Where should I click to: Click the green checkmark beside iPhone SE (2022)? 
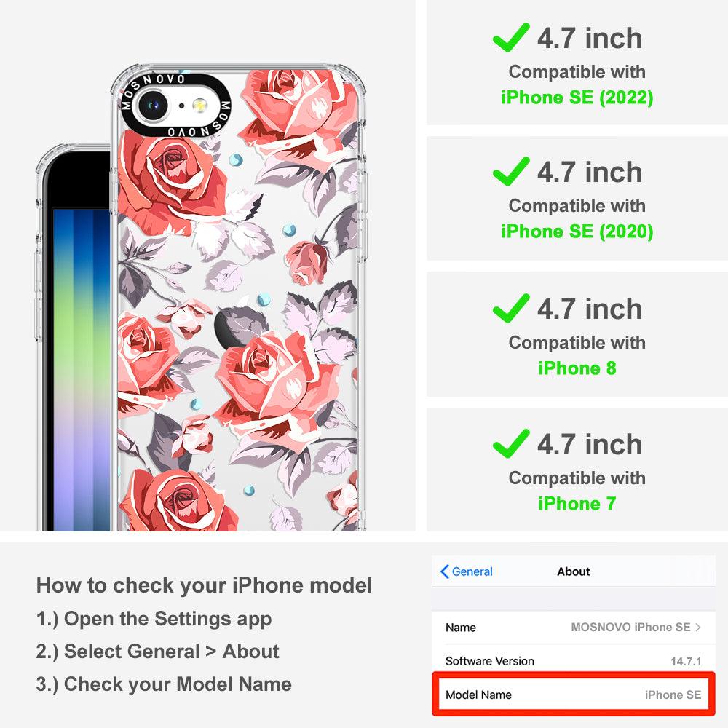click(x=511, y=37)
